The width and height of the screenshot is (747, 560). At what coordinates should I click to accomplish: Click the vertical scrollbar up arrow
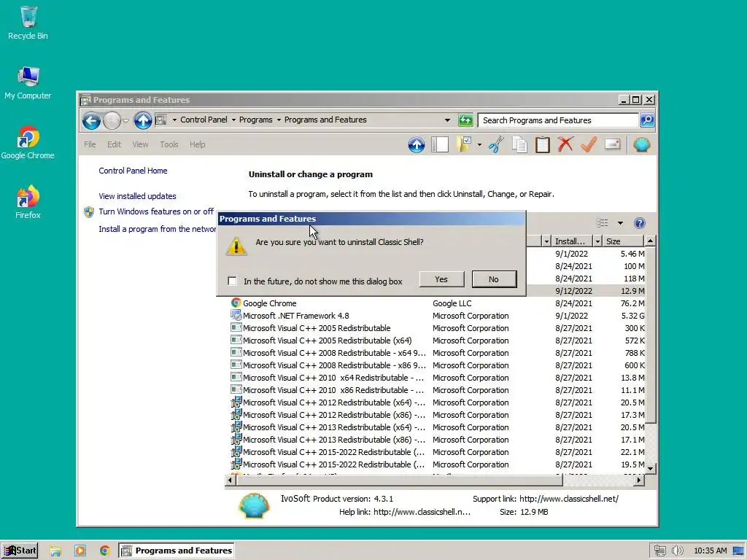(x=650, y=241)
